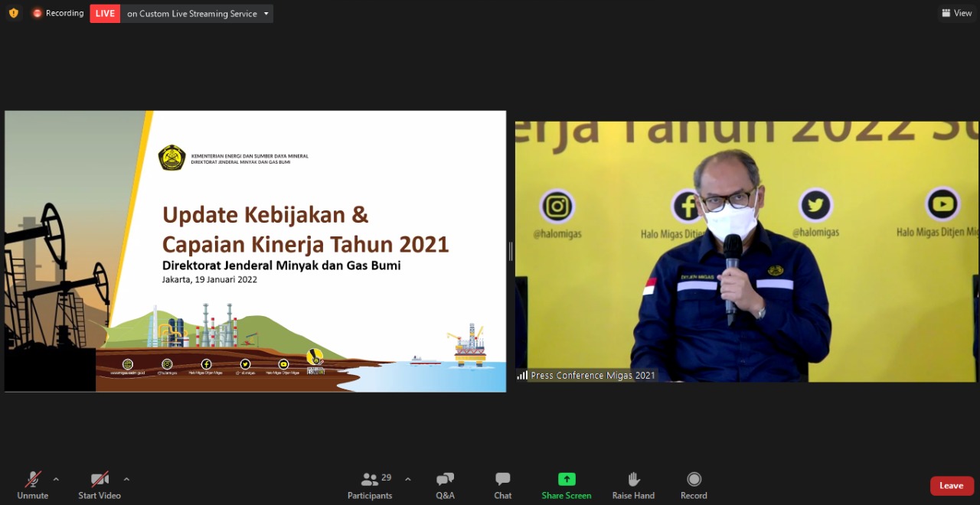Open the View menu

pos(955,12)
